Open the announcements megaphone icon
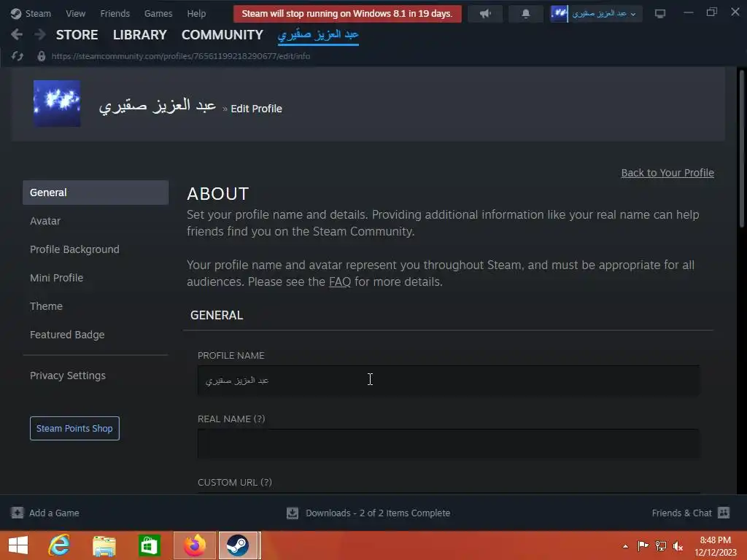This screenshot has height=560, width=747. tap(485, 14)
